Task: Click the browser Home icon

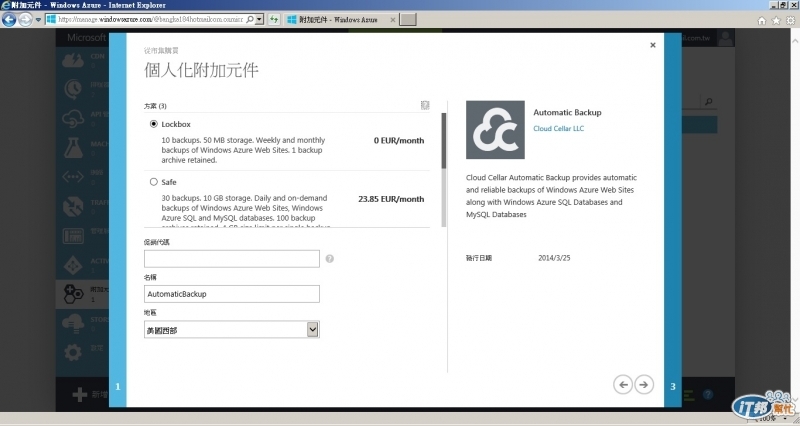Action: (762, 20)
